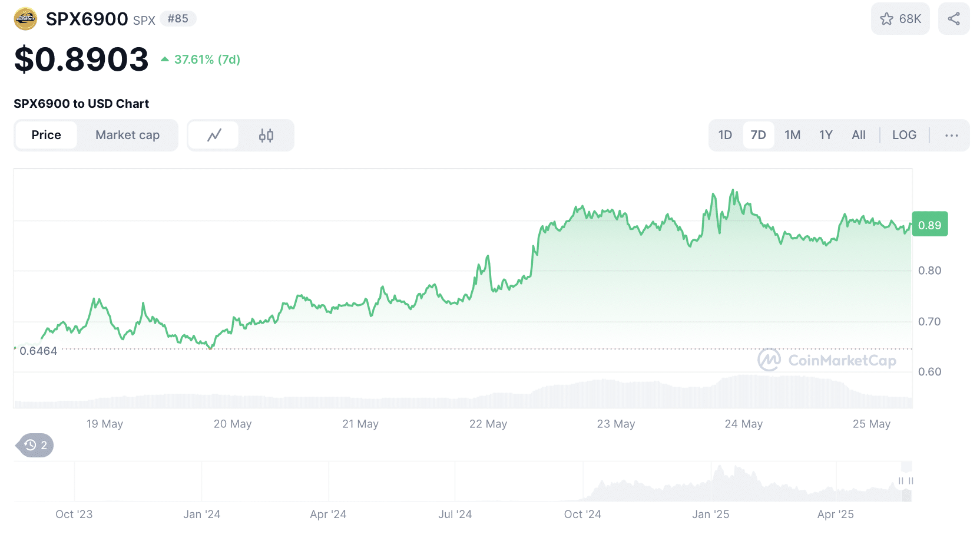Switch to line chart view icon

pos(214,136)
